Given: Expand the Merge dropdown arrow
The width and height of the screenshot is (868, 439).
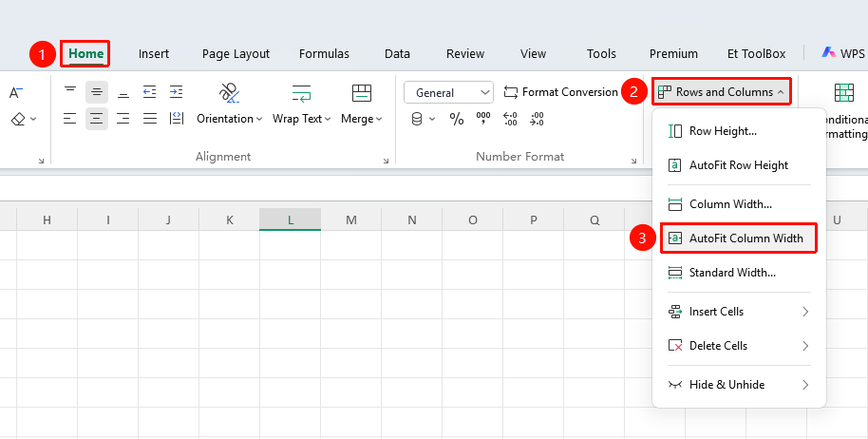Looking at the screenshot, I should (x=379, y=119).
